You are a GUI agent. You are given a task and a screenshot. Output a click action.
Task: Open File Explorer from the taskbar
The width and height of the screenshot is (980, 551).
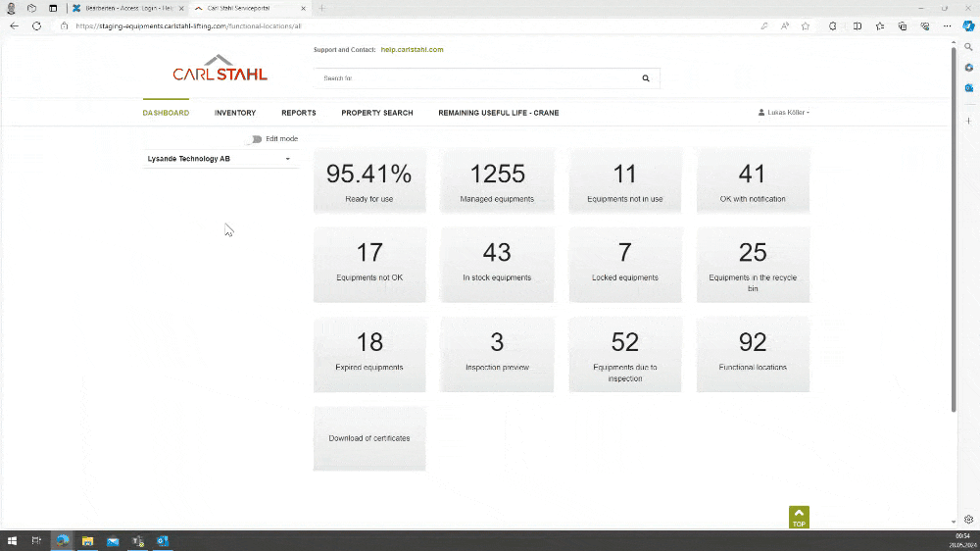pyautogui.click(x=87, y=540)
